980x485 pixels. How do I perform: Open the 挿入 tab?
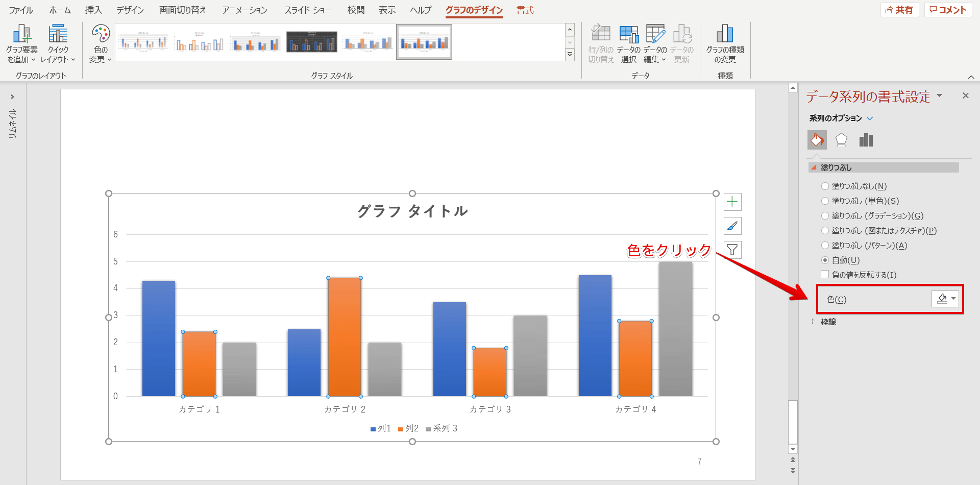pos(93,10)
